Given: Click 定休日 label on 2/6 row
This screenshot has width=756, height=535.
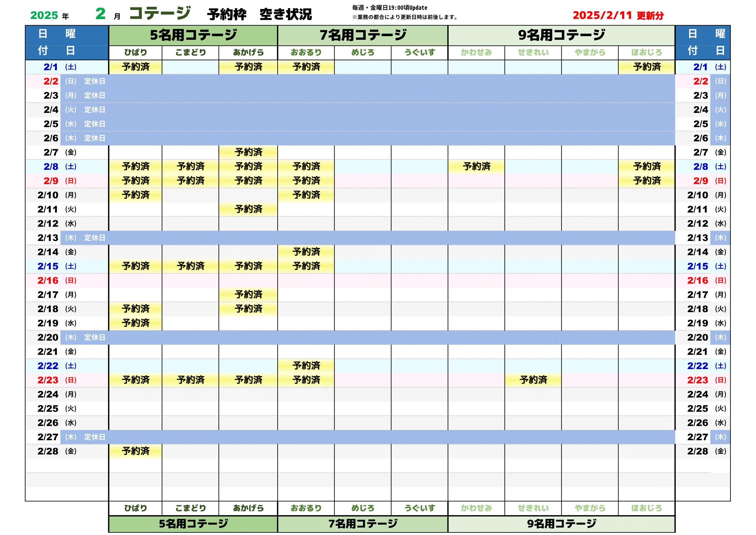Looking at the screenshot, I should point(94,138).
